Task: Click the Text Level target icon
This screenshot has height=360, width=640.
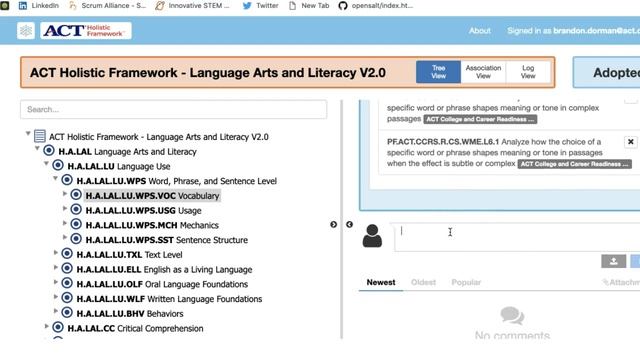Action: coord(67,253)
